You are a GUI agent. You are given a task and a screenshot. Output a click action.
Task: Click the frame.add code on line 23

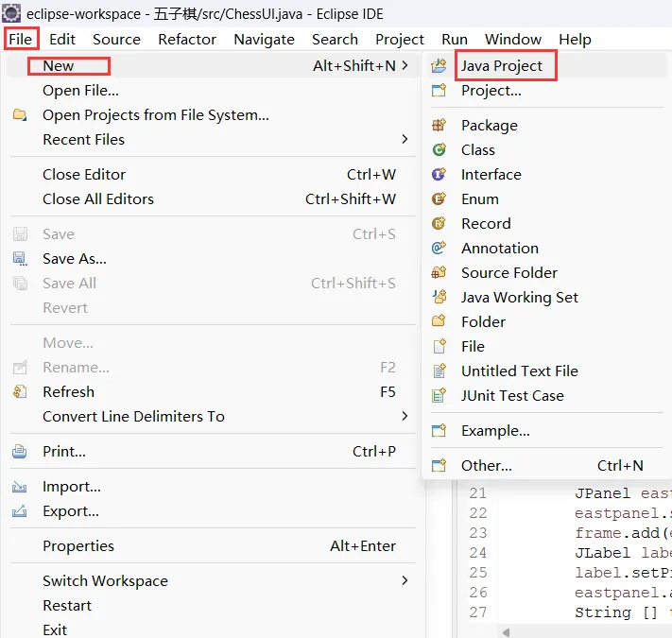(623, 532)
